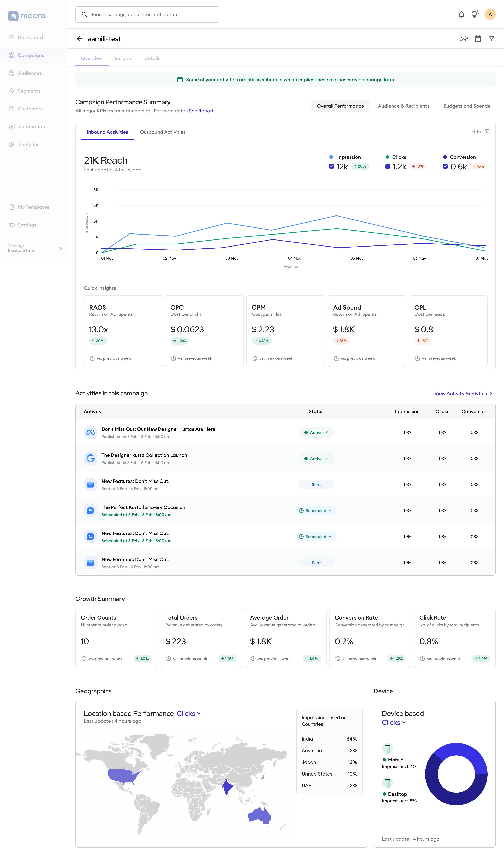The image size is (504, 865).
Task: Click Australia on the world map
Action: (x=260, y=816)
